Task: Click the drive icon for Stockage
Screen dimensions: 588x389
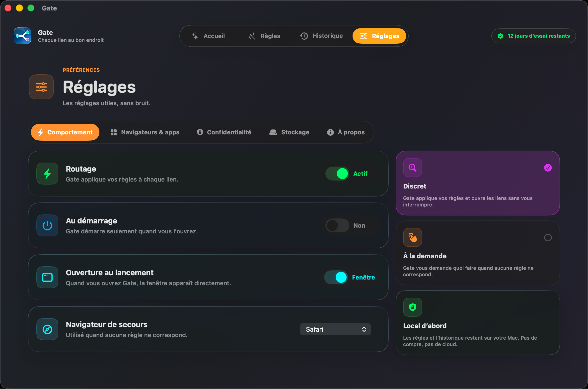Action: pos(273,132)
